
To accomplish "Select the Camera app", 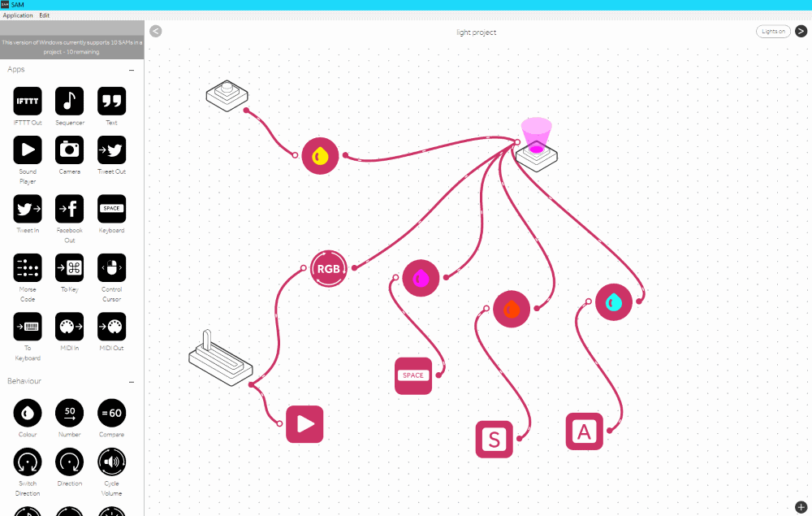I will click(x=69, y=150).
